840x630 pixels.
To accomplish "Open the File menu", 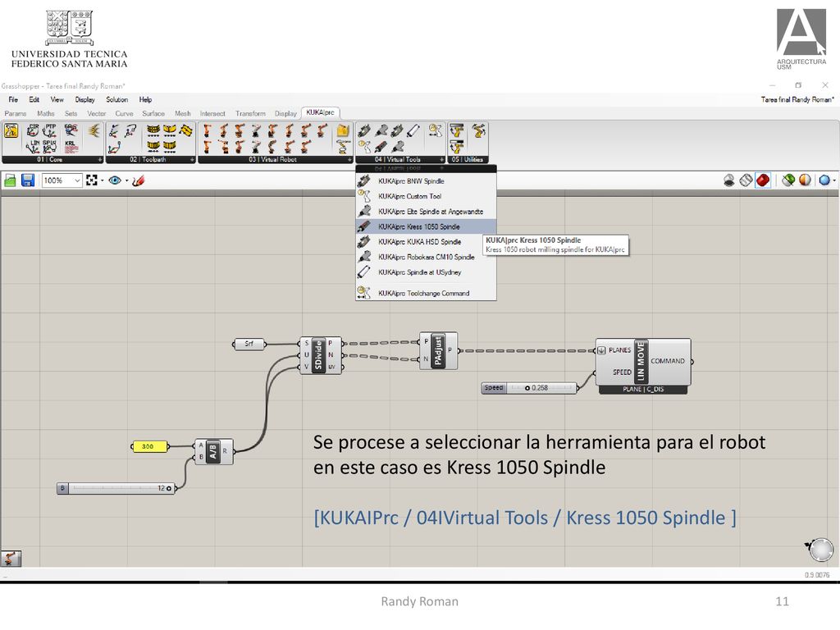I will tap(13, 99).
